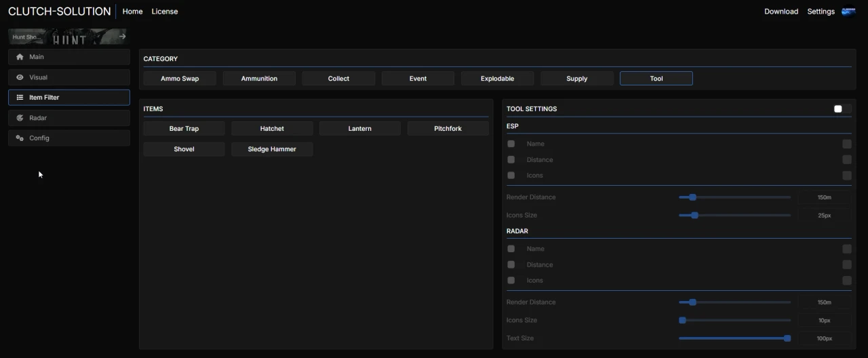Select the Pitchfork item

click(x=448, y=129)
